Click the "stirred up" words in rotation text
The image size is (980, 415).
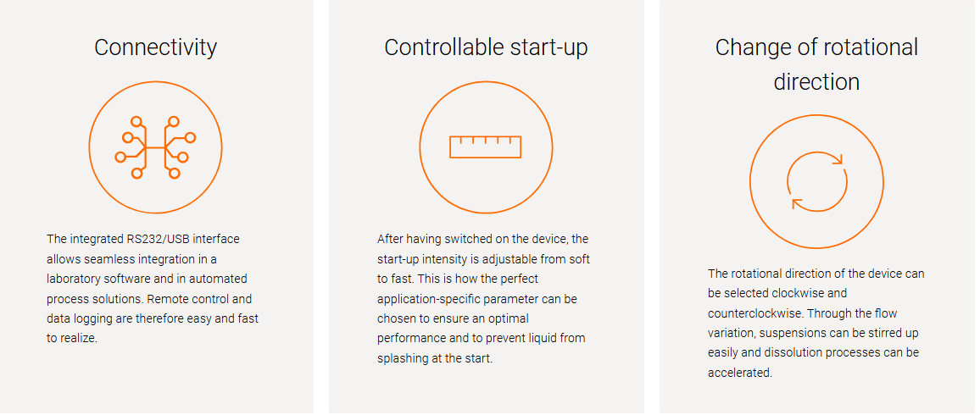click(x=895, y=333)
